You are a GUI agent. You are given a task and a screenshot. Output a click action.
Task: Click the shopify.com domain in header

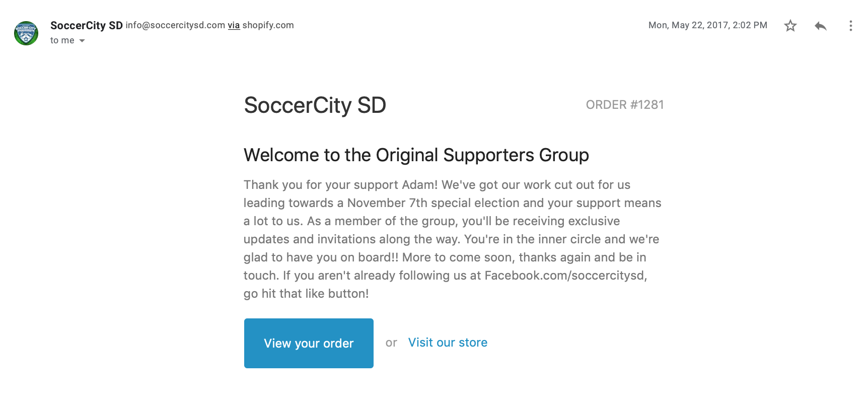tap(268, 25)
